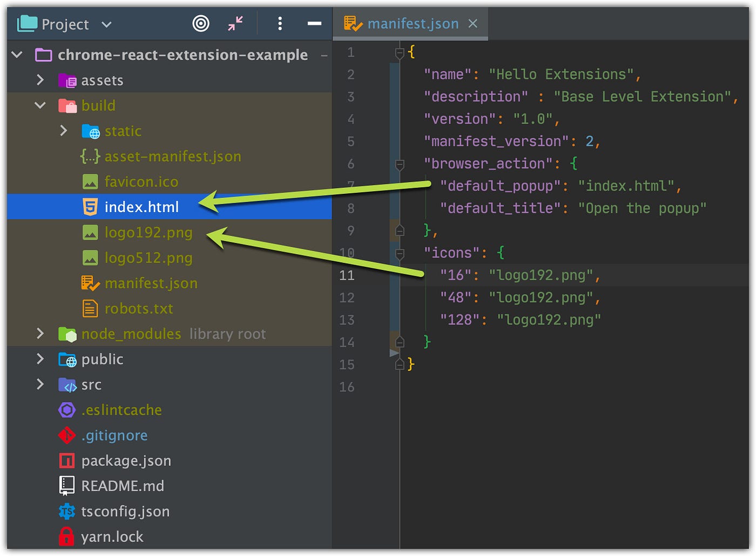This screenshot has height=556, width=756.
Task: Open the Project view dropdown
Action: pos(106,24)
